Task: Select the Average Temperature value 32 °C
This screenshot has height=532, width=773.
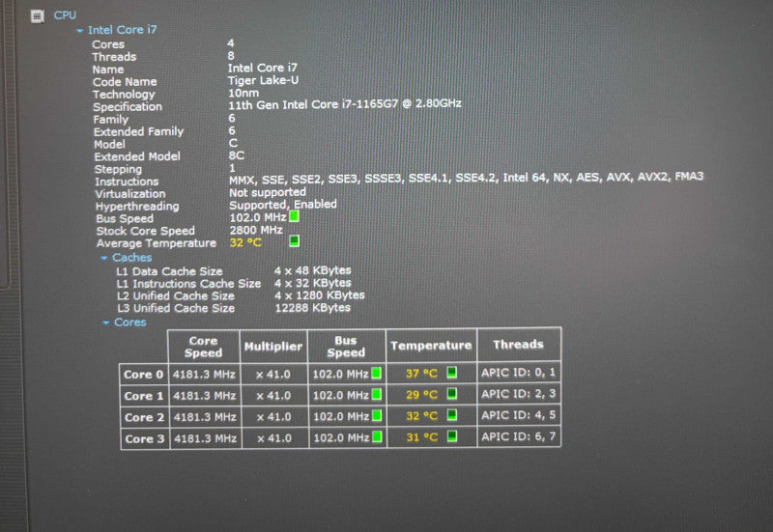Action: (245, 243)
